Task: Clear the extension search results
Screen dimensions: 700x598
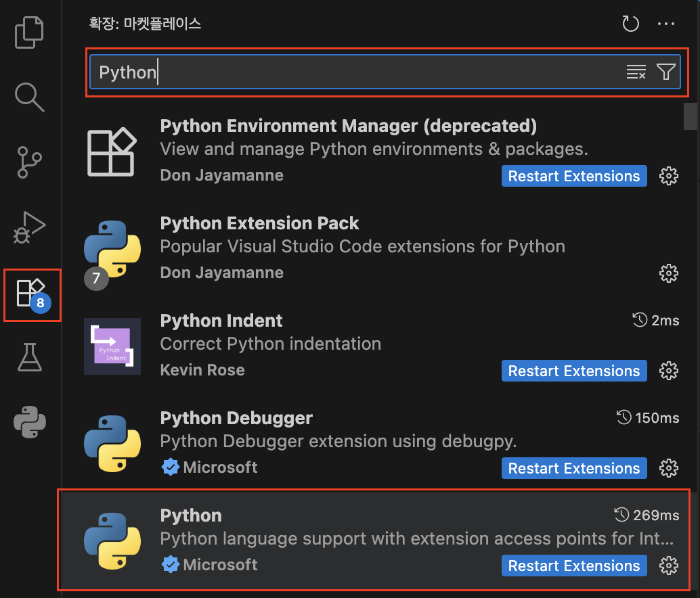Action: coord(636,72)
